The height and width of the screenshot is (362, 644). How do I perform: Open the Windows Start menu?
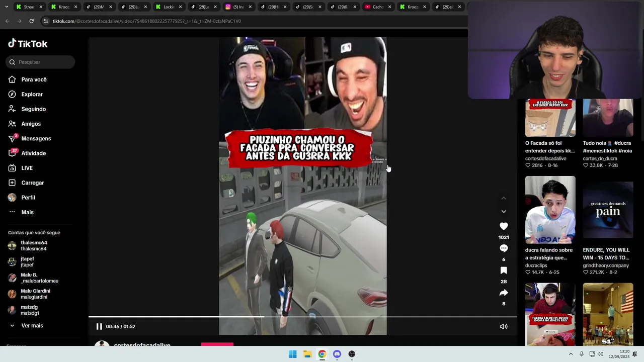click(292, 354)
